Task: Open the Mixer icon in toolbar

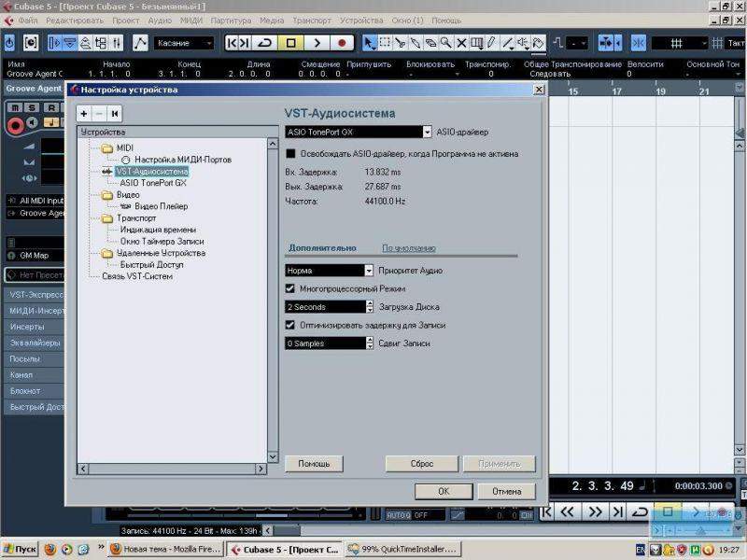Action: (117, 43)
